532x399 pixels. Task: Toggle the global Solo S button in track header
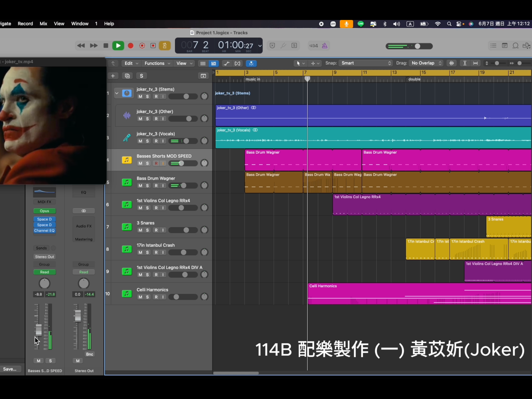[x=142, y=76]
